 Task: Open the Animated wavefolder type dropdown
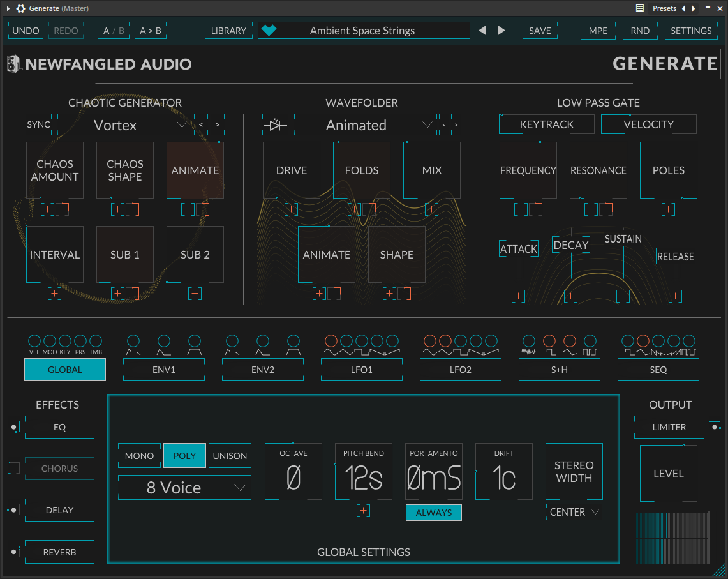pyautogui.click(x=366, y=124)
